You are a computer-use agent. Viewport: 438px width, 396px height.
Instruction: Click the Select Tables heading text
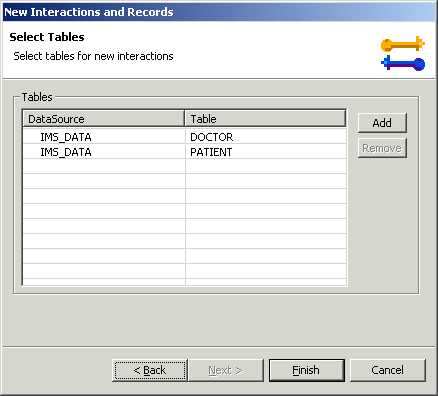coord(47,37)
